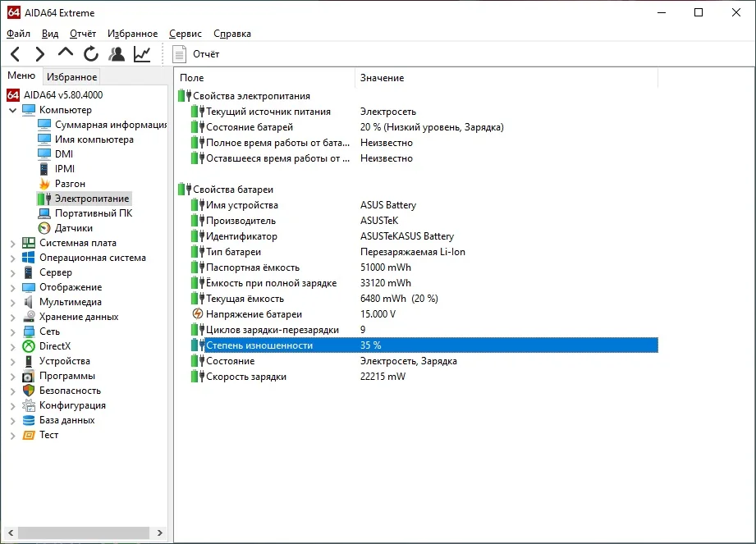The width and height of the screenshot is (756, 544).
Task: Open Портативный ПК item
Action: click(x=85, y=213)
